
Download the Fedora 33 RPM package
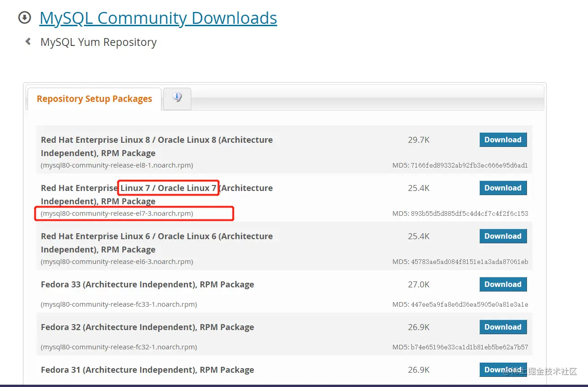[x=503, y=284]
